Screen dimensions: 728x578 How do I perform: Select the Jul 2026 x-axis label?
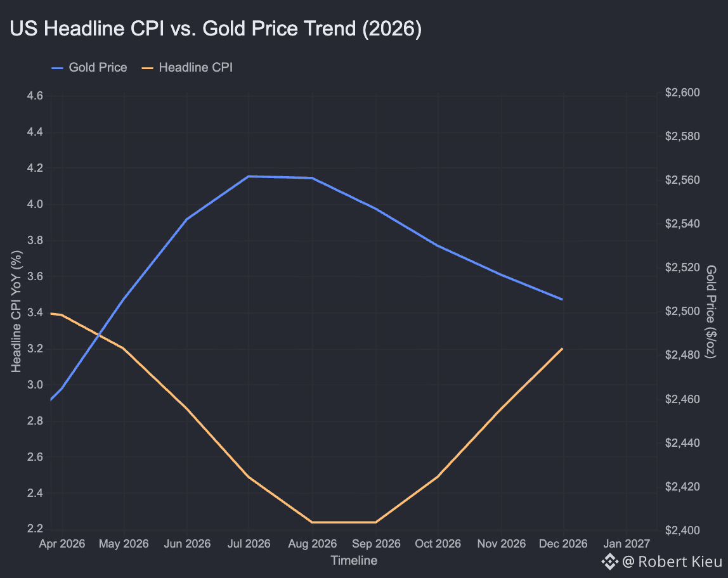(x=249, y=544)
